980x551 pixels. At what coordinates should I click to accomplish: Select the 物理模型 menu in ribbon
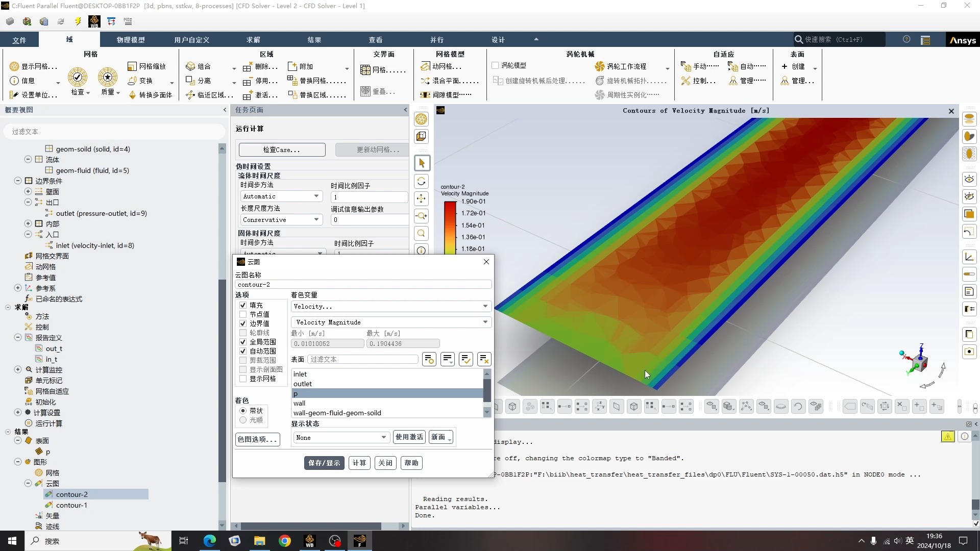pos(131,39)
